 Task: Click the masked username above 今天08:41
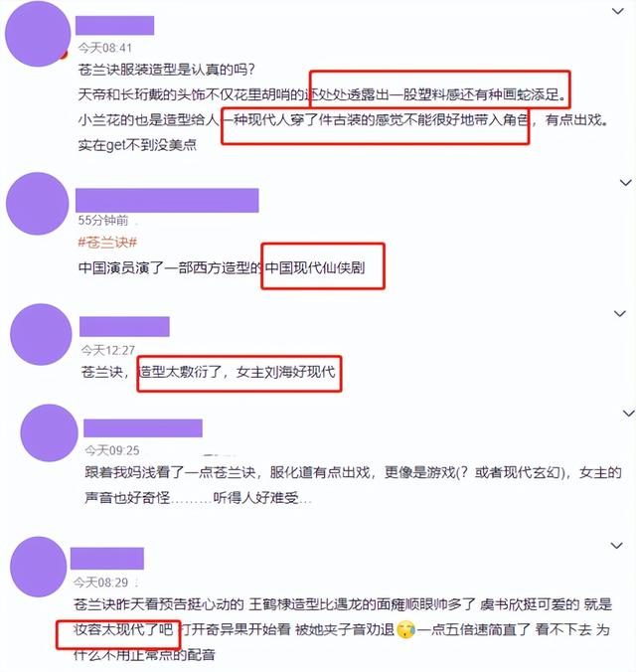click(x=115, y=25)
